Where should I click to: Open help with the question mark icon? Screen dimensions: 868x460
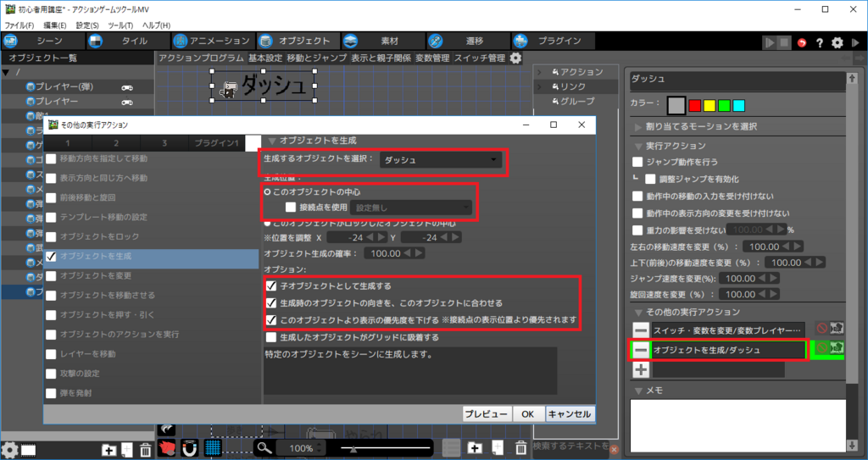click(820, 42)
